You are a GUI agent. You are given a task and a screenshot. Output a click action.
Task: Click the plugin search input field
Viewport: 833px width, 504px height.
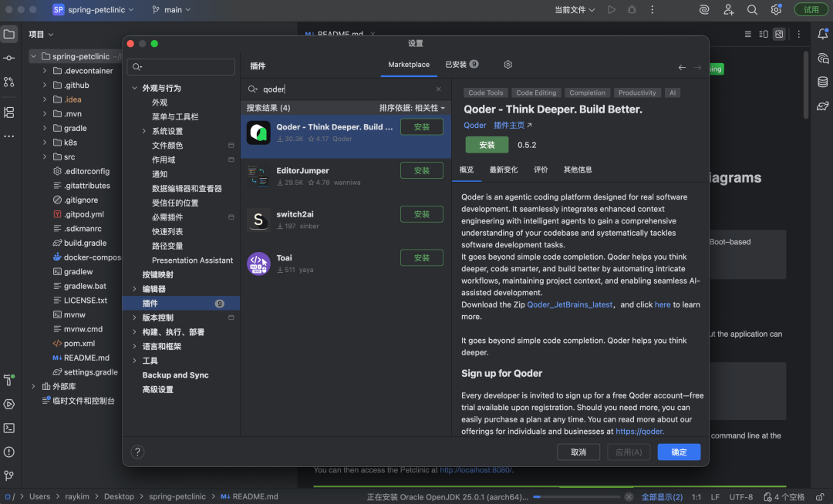click(347, 89)
